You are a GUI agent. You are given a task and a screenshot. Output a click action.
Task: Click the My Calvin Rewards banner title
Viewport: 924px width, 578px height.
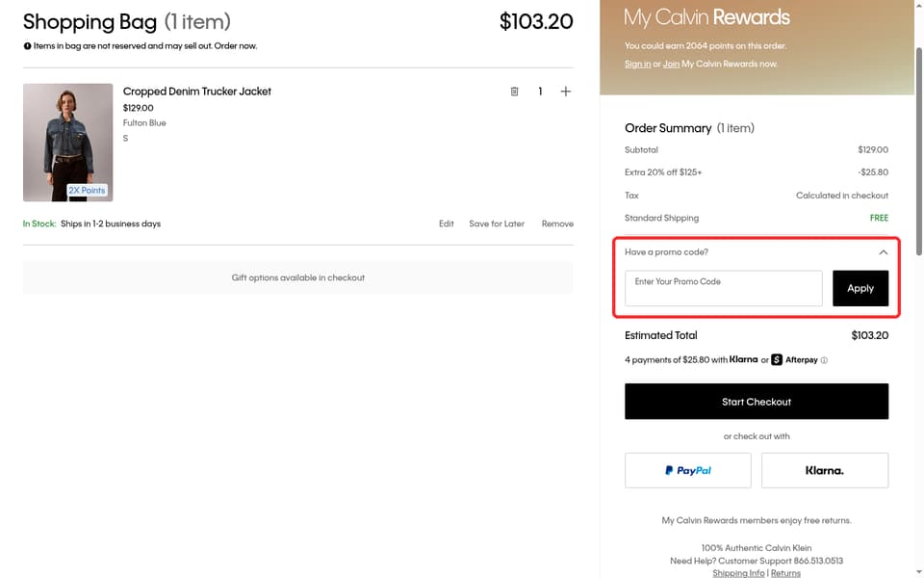coord(706,17)
